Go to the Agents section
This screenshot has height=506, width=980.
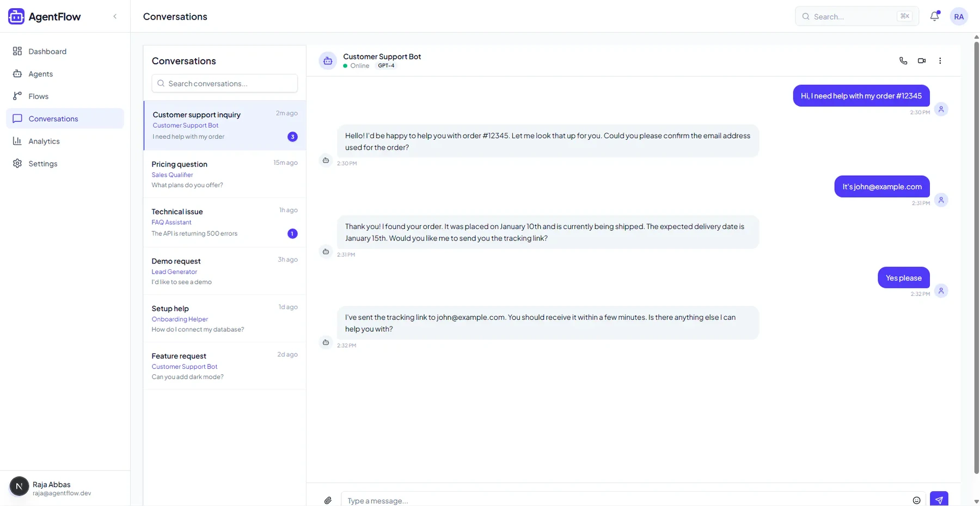65,73
